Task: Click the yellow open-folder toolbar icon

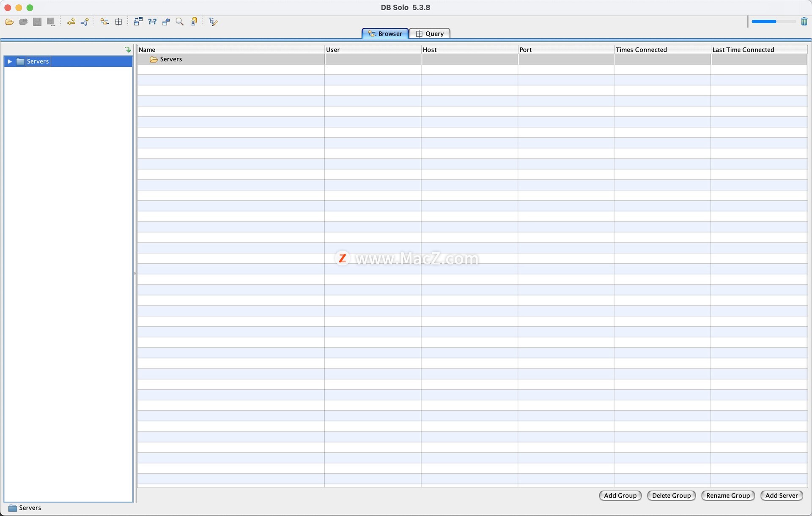Action: coord(9,22)
